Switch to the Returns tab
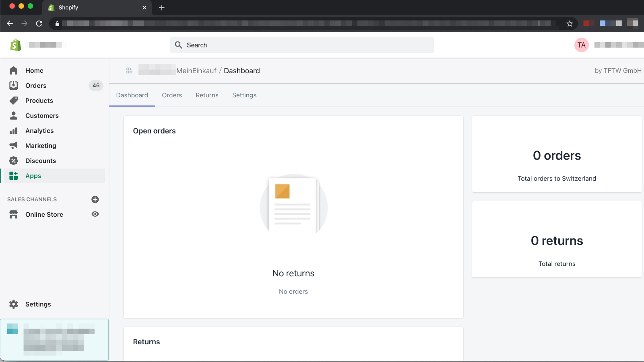 tap(207, 95)
